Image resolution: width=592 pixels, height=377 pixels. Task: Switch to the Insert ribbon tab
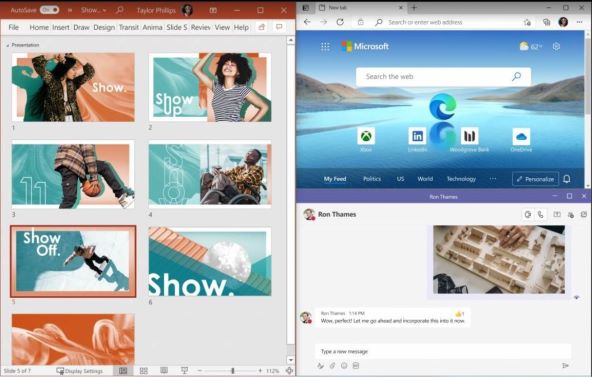pyautogui.click(x=61, y=27)
